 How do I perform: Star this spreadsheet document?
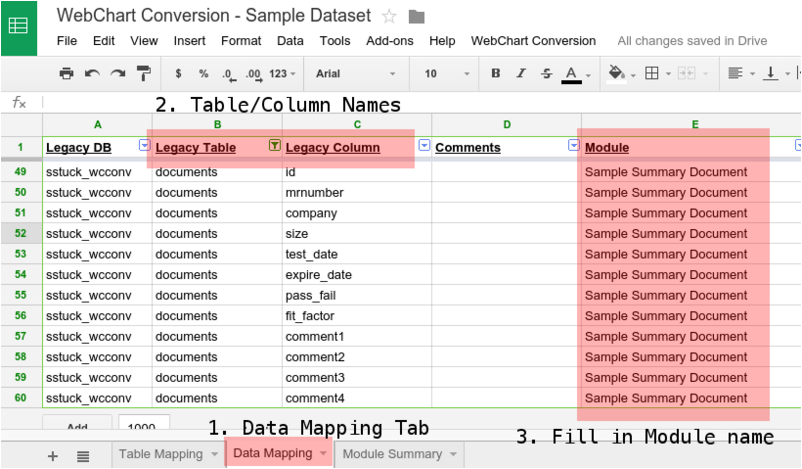(x=389, y=16)
